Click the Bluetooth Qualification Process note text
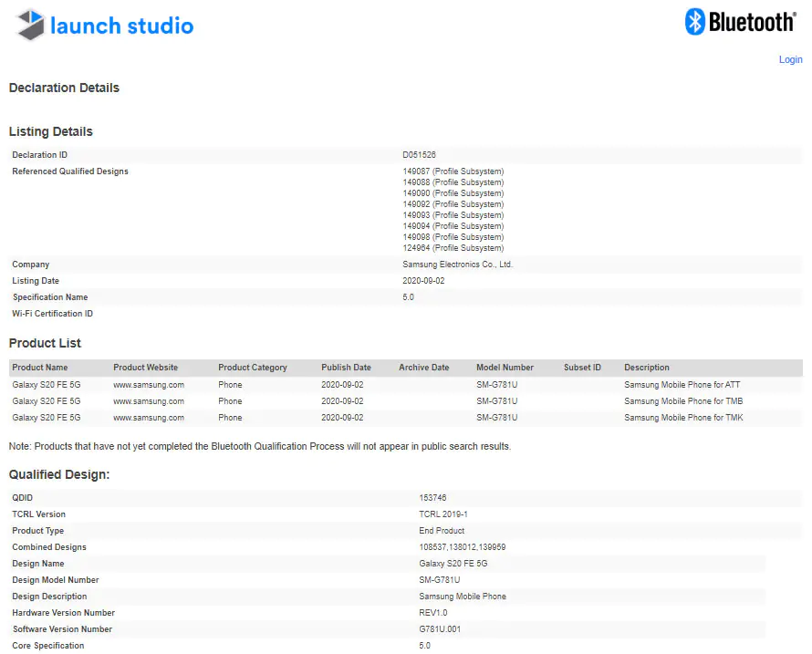Viewport: 812px width, 654px height. 260,446
